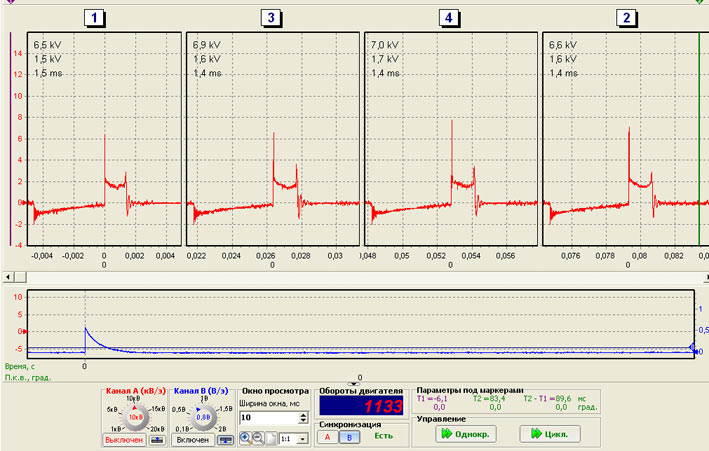
Task: Select synchronization source B
Action: point(349,437)
